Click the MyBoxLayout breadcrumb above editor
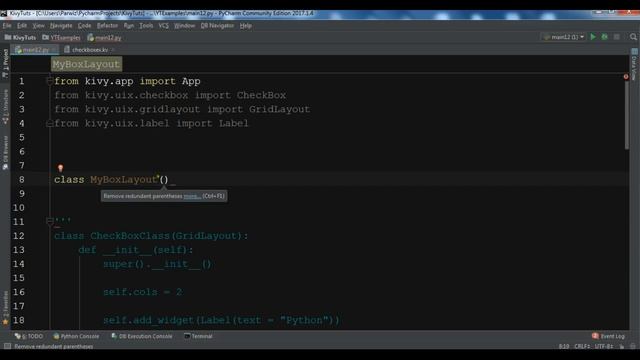 pyautogui.click(x=86, y=64)
